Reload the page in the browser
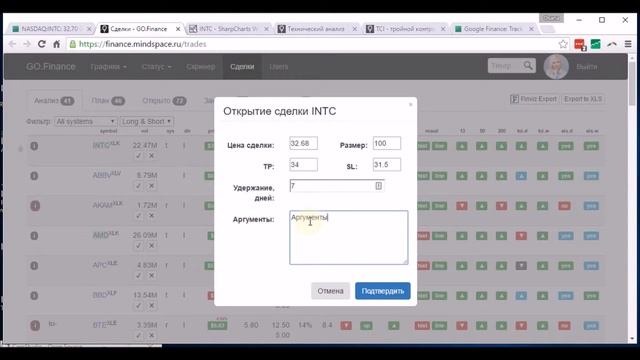The width and height of the screenshot is (640, 360). point(41,44)
